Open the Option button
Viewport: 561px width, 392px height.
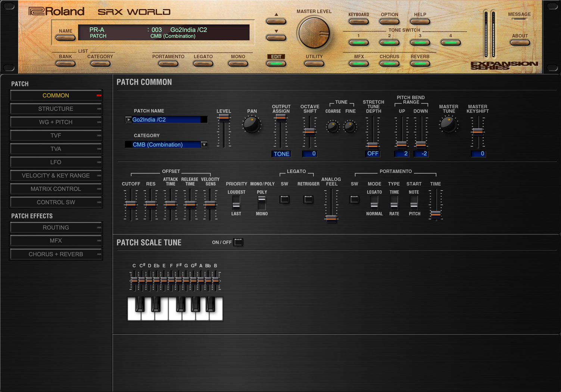(x=389, y=22)
